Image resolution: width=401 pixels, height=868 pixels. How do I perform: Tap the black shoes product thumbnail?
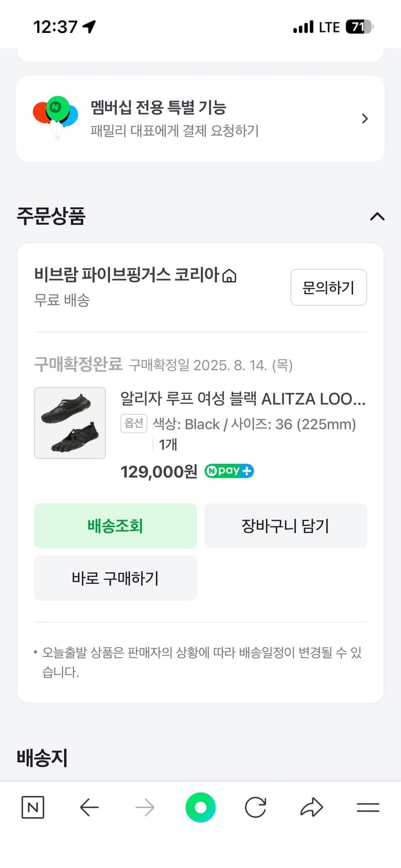(69, 423)
